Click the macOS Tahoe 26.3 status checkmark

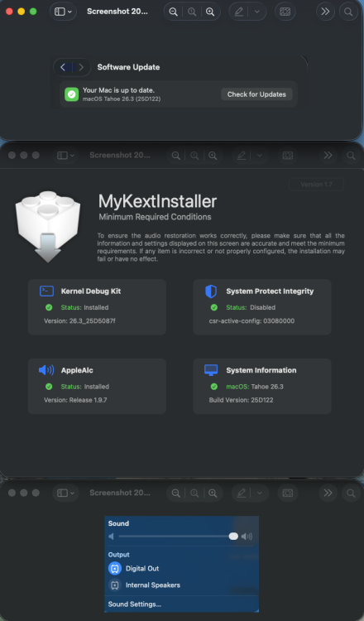tap(214, 387)
